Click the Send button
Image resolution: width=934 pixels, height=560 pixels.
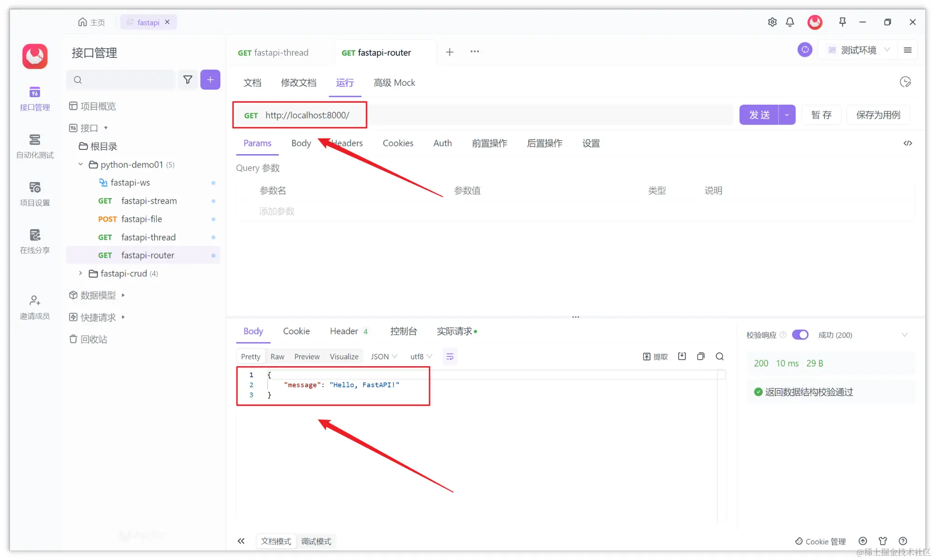759,115
